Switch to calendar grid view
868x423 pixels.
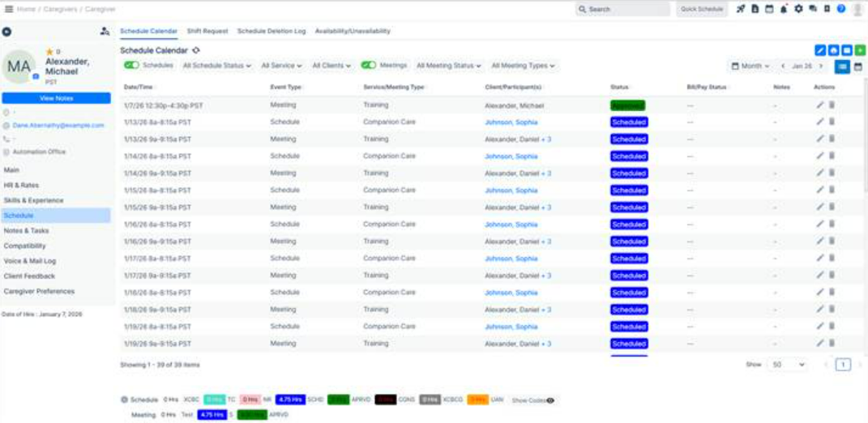pos(858,66)
